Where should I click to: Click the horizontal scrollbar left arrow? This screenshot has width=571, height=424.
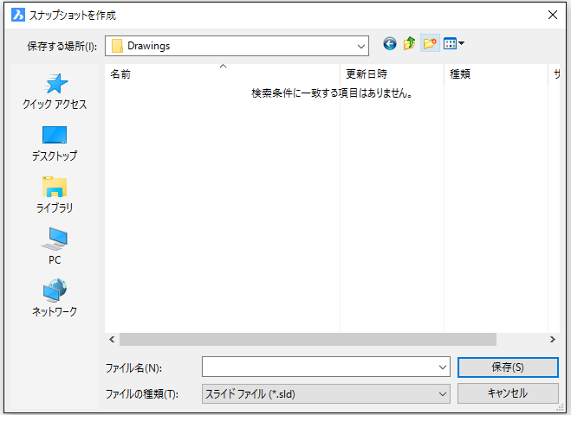click(x=112, y=339)
